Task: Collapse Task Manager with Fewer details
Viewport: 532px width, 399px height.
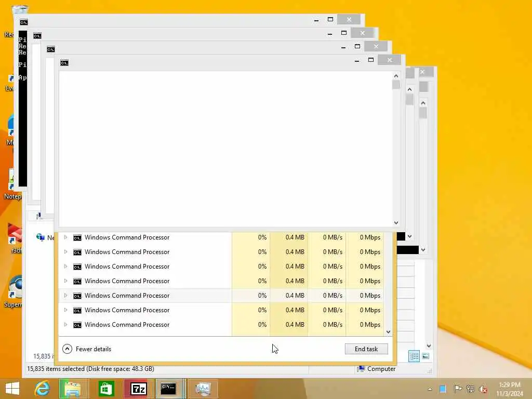Action: pos(87,349)
